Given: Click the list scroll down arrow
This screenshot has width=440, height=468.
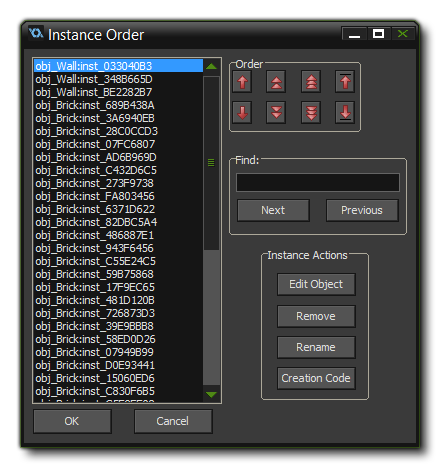Looking at the screenshot, I should (x=211, y=394).
